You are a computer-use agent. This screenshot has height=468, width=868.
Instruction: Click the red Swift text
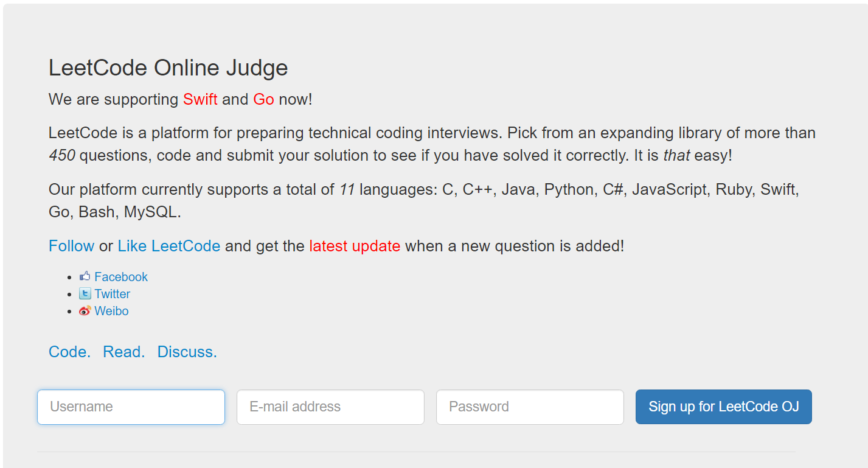click(200, 99)
